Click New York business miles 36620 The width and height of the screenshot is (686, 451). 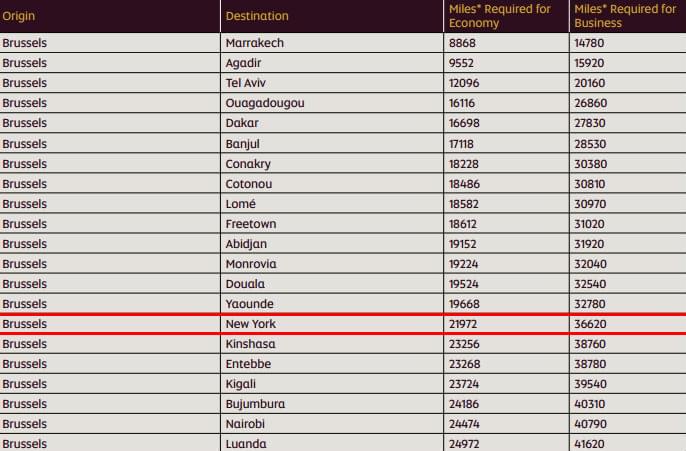tap(590, 324)
